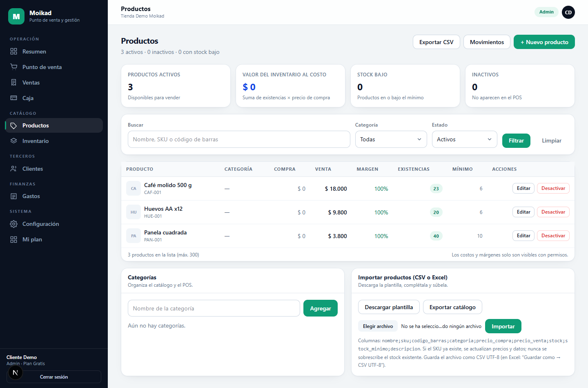This screenshot has width=588, height=388.
Task: Open the Caja cash register icon
Action: pos(14,98)
